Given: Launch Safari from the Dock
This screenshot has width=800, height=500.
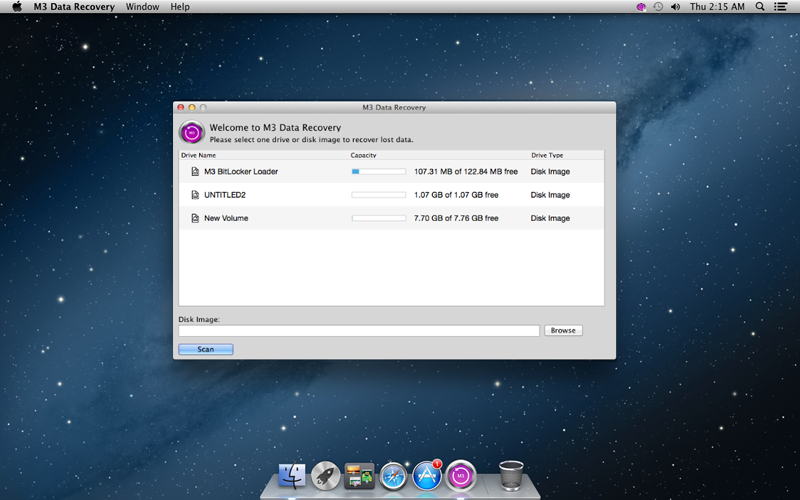Looking at the screenshot, I should point(393,477).
